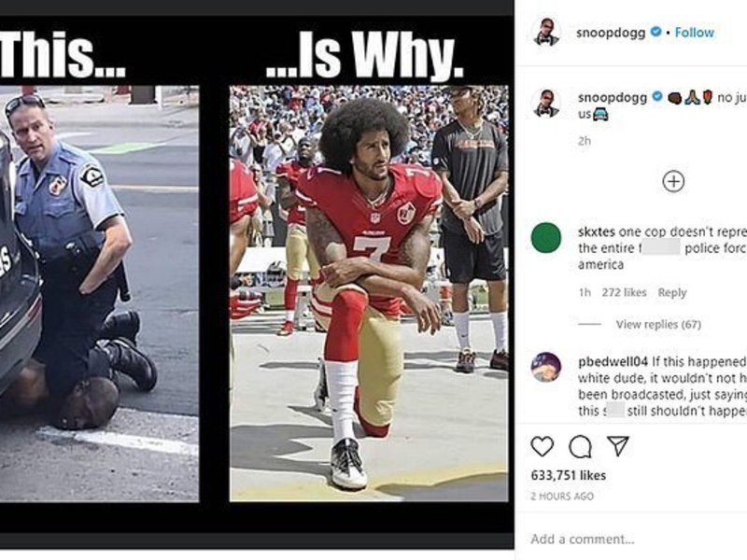The image size is (747, 560).
Task: Open snoopdogg's profile picture in header
Action: point(546,32)
